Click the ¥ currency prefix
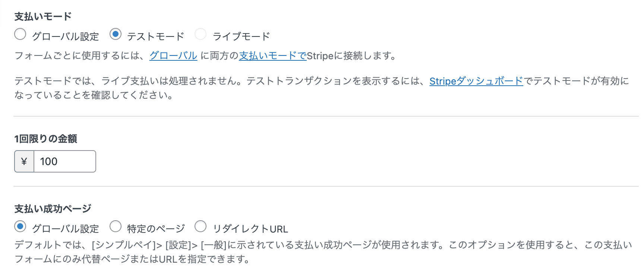The image size is (644, 275). pyautogui.click(x=24, y=161)
